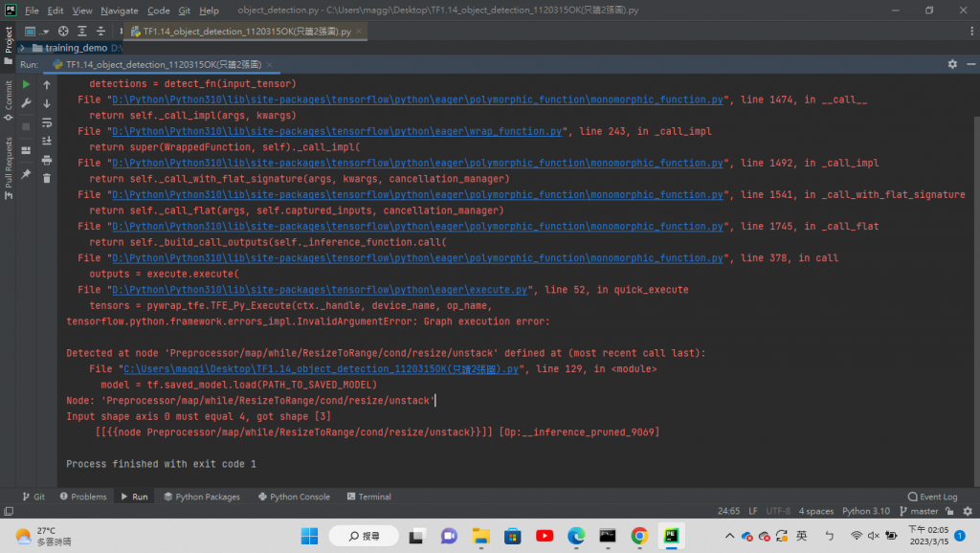Open Project tool window sidebar tab
980x553 pixels.
(8, 45)
